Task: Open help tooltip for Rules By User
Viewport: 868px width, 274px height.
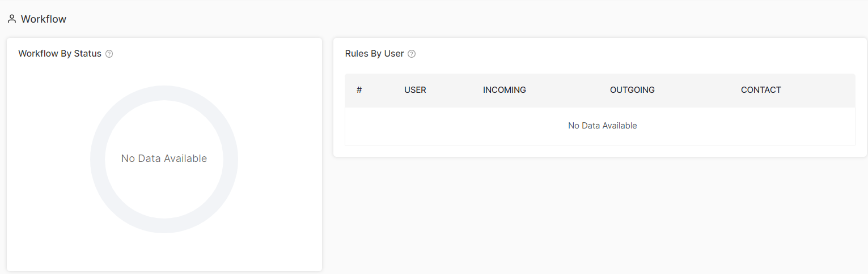Action: [412, 54]
